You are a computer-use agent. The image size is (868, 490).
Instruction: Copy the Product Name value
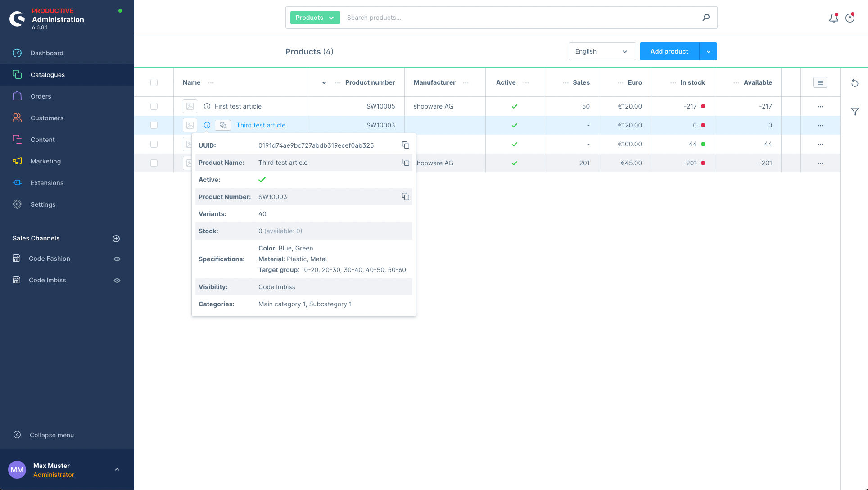point(406,162)
